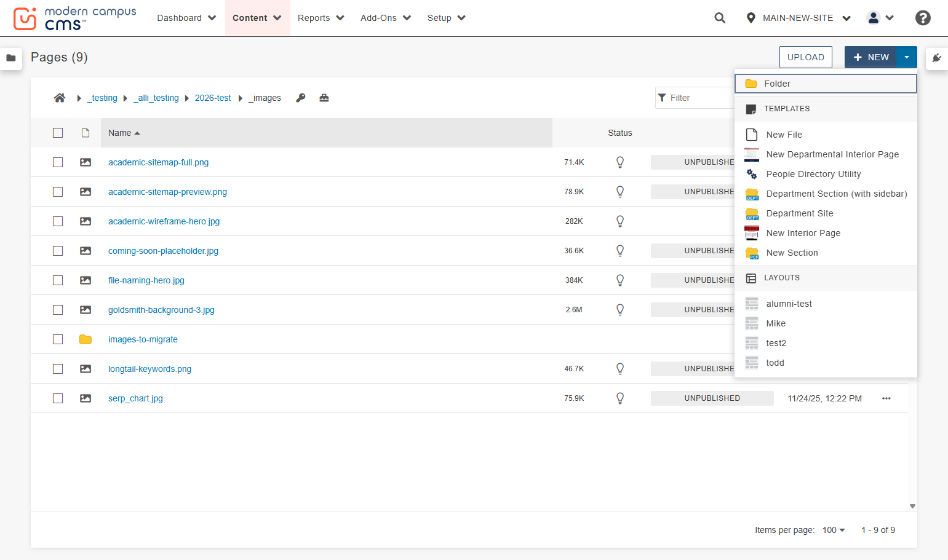Screen dimensions: 948x560
Task: Click the scroll down arrow of file list
Action: (x=912, y=507)
